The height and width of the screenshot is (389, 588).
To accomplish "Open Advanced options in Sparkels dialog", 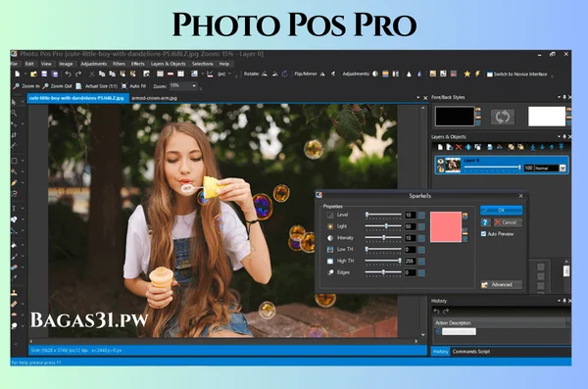I will (x=502, y=285).
